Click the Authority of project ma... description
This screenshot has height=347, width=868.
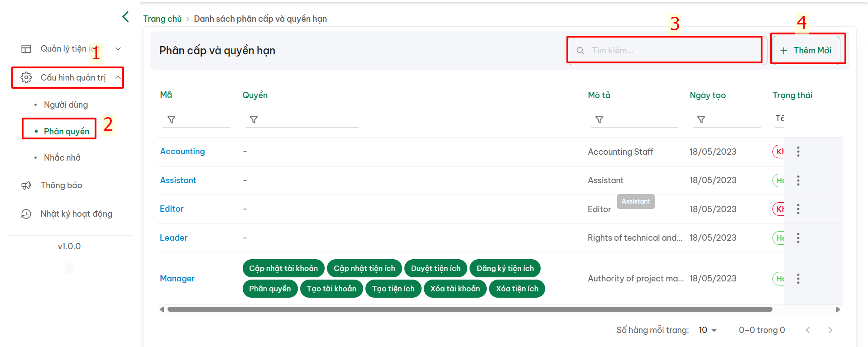(x=636, y=279)
